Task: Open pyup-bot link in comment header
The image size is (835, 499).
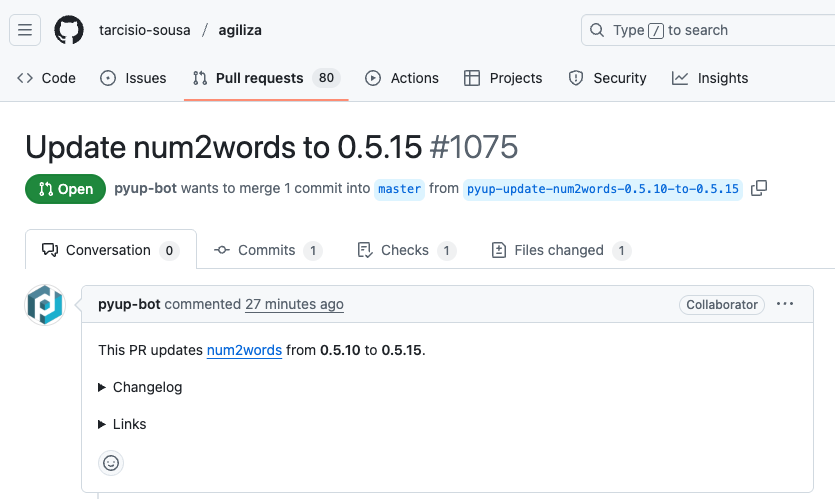Action: pyautogui.click(x=129, y=304)
